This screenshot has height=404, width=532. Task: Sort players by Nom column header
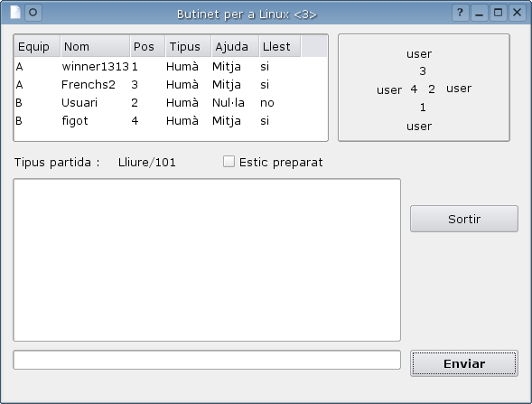point(95,46)
